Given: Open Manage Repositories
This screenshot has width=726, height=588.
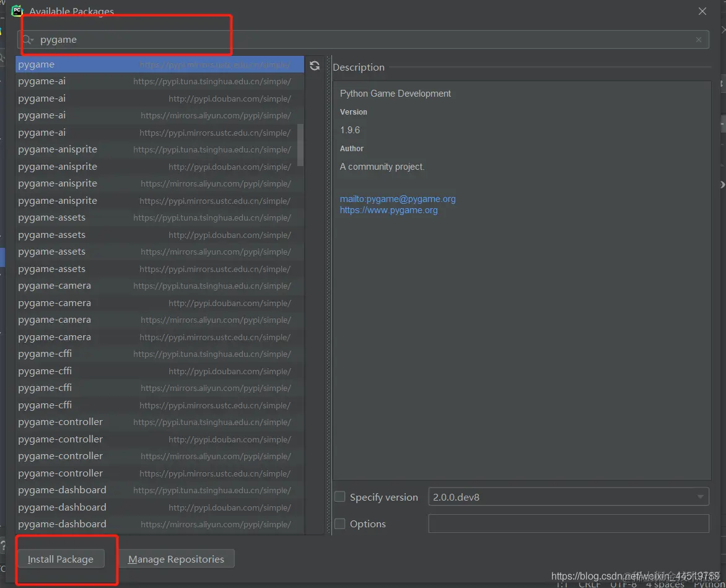Looking at the screenshot, I should coord(176,559).
